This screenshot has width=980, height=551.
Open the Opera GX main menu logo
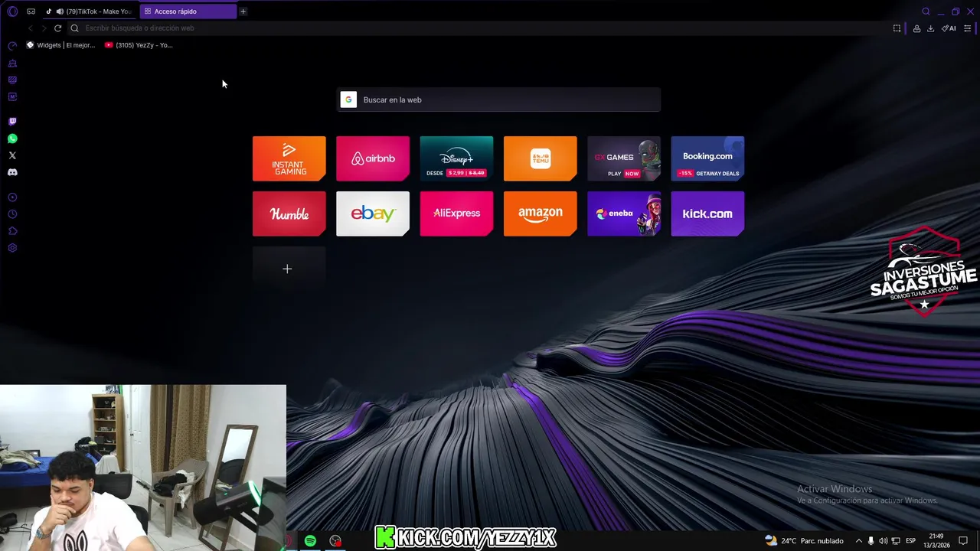(x=12, y=11)
